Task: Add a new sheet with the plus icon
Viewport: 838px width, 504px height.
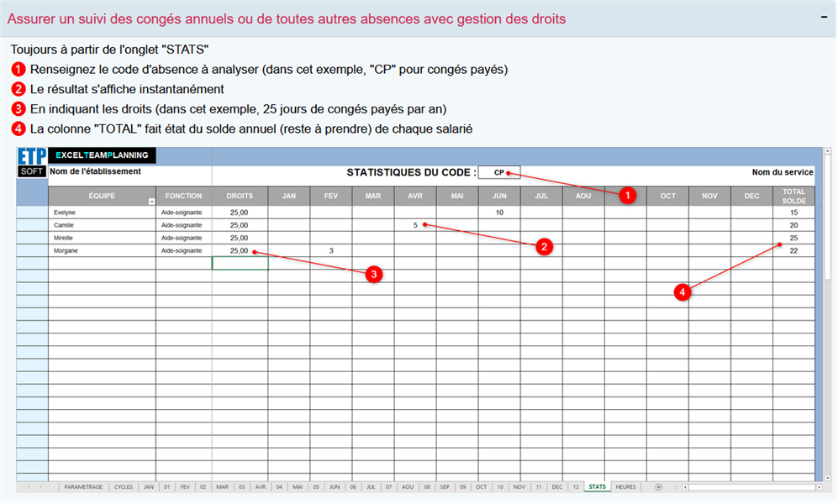Action: click(658, 487)
